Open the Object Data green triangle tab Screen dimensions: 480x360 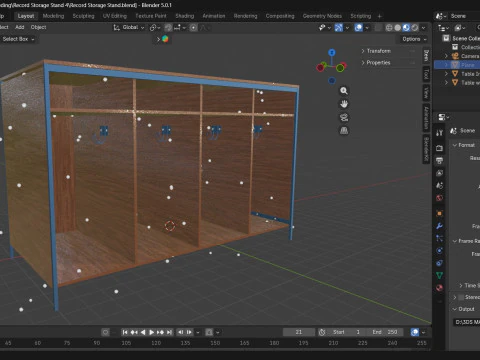point(439,275)
